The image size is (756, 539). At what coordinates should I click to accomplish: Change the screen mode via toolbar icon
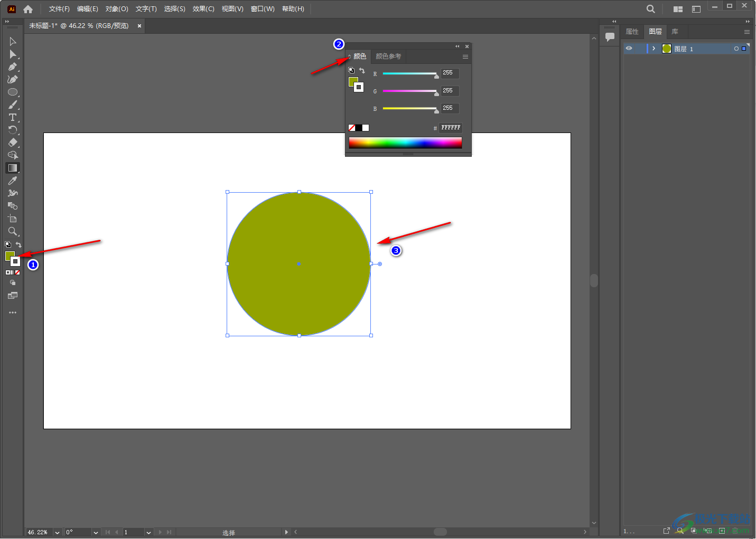13,296
